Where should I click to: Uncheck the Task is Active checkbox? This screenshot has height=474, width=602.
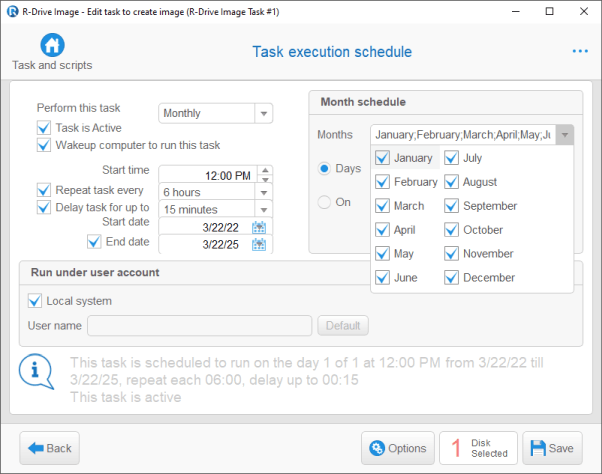[44, 127]
